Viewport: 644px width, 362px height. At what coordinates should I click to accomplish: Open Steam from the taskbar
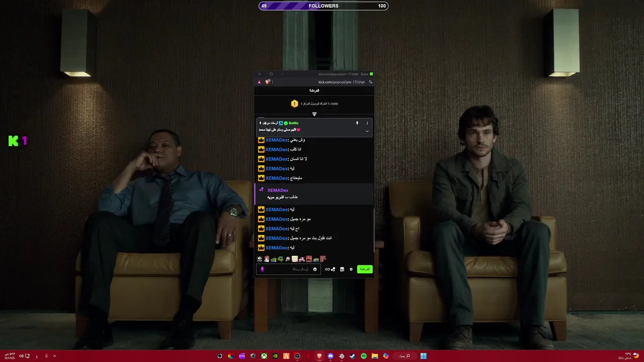[353, 356]
